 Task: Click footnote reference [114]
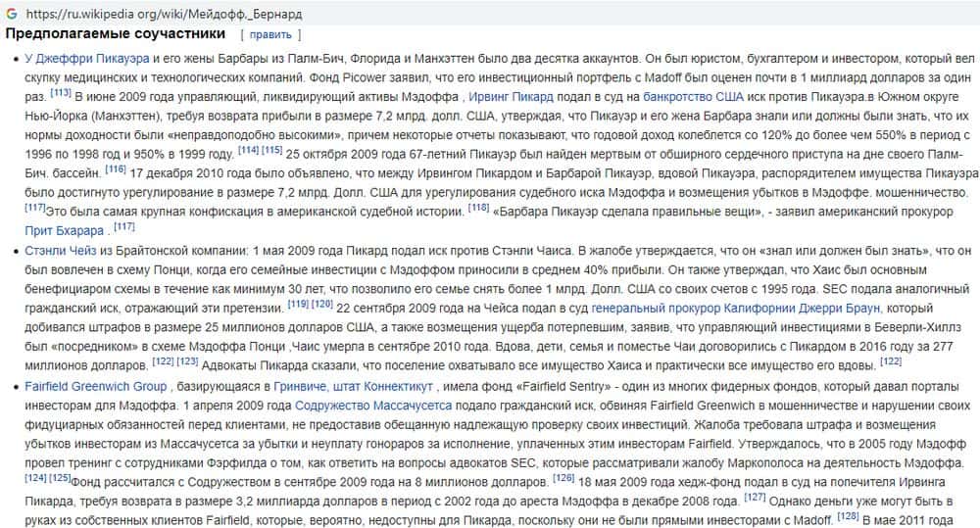(x=249, y=150)
